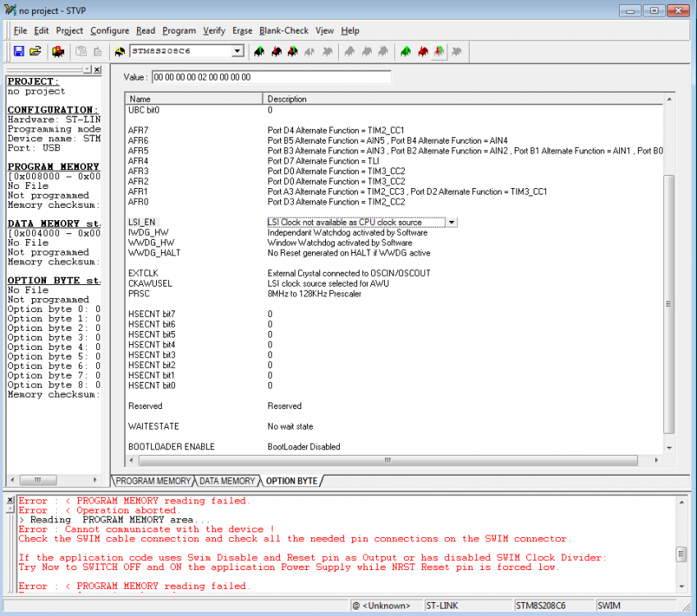Switch to the PROGRAM MEMORY tab
Viewport: 697px width, 616px height.
(x=153, y=480)
